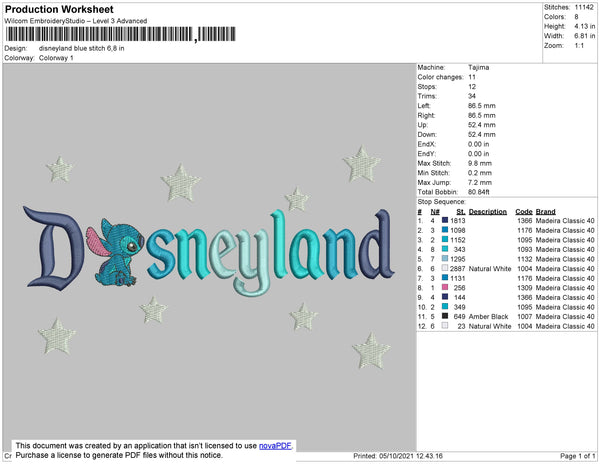
Task: Click the Code column header
Action: [x=524, y=212]
